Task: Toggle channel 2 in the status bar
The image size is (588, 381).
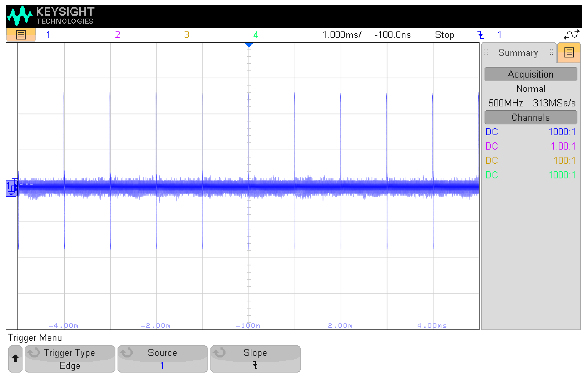Action: (x=118, y=35)
